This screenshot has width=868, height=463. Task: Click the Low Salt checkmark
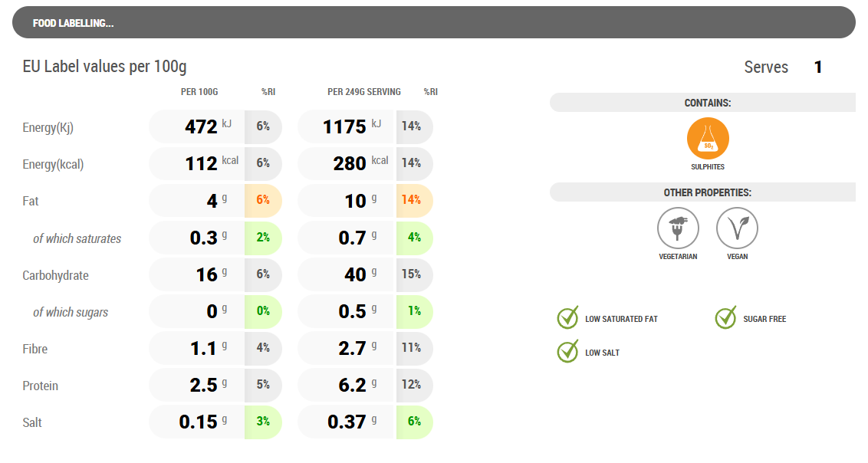[567, 351]
